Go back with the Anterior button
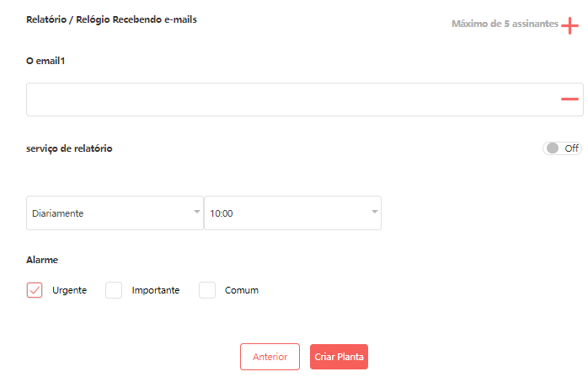 tap(270, 357)
